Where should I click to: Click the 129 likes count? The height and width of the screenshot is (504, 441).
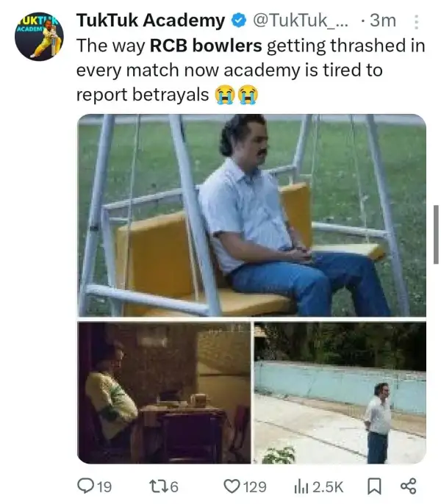coord(255,486)
